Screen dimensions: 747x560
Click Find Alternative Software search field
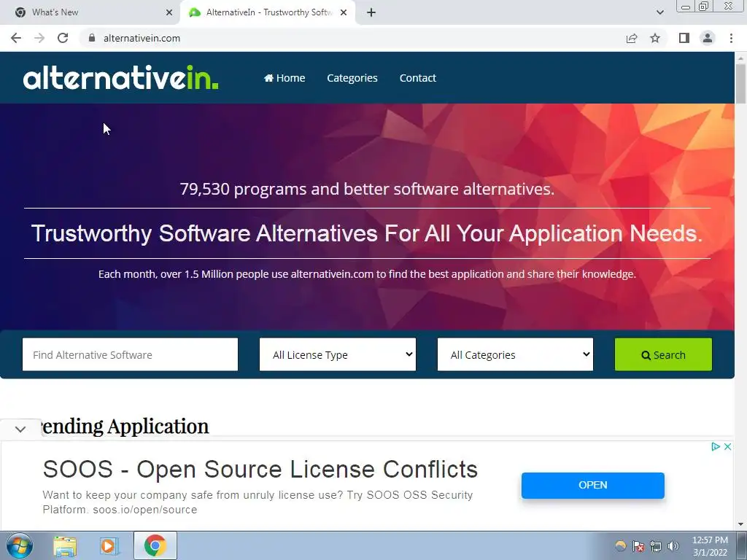click(130, 354)
